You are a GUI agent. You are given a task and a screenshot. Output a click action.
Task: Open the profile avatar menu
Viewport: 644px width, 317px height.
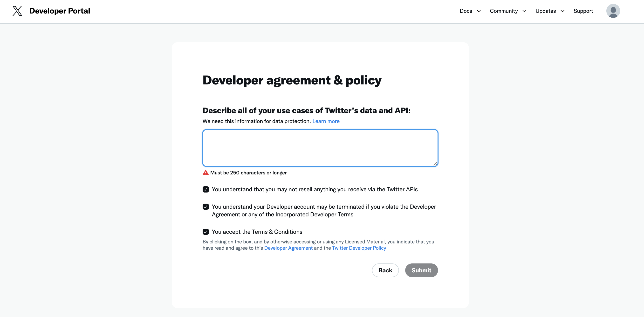click(x=613, y=11)
